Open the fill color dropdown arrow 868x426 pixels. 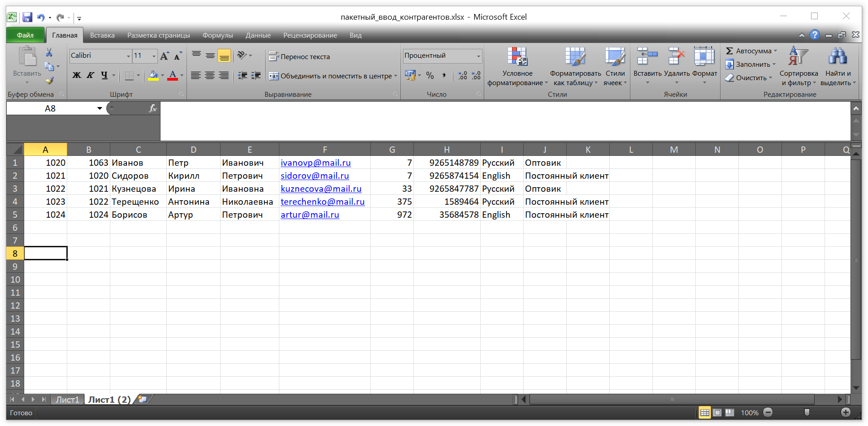(x=162, y=76)
